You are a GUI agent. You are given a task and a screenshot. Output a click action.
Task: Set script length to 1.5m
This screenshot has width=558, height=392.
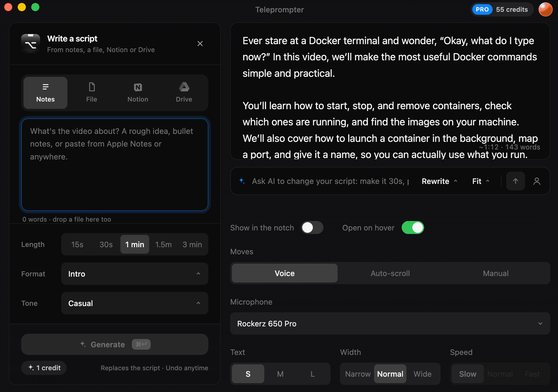(x=163, y=244)
